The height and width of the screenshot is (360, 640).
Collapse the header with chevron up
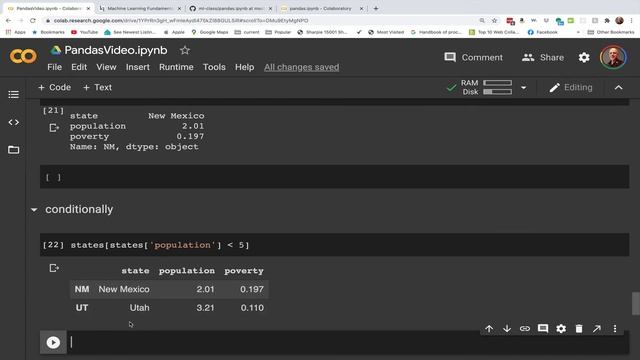point(619,87)
